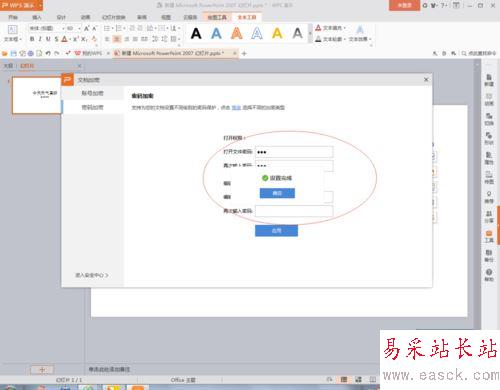The width and height of the screenshot is (500, 390).
Task: Apply the black WordArt A style
Action: coord(196,33)
